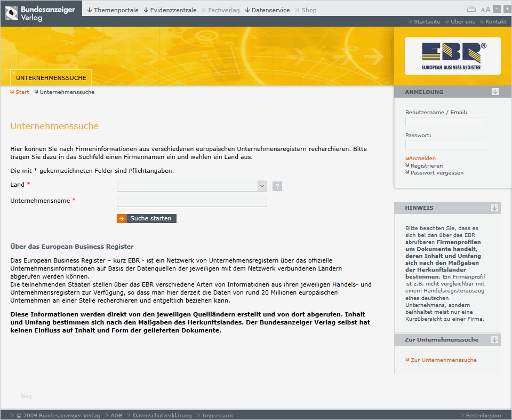Image resolution: width=512 pixels, height=420 pixels.
Task: Open the Land dropdown list
Action: coord(262,186)
